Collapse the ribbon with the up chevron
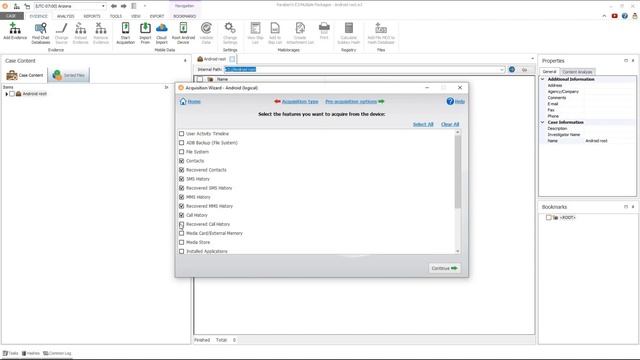640x360 pixels. pos(604,16)
